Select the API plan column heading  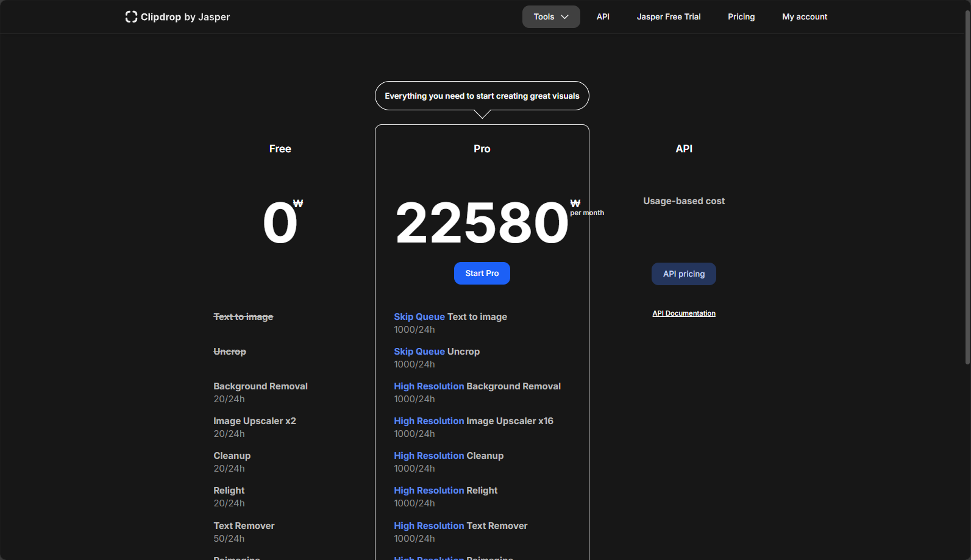(684, 149)
